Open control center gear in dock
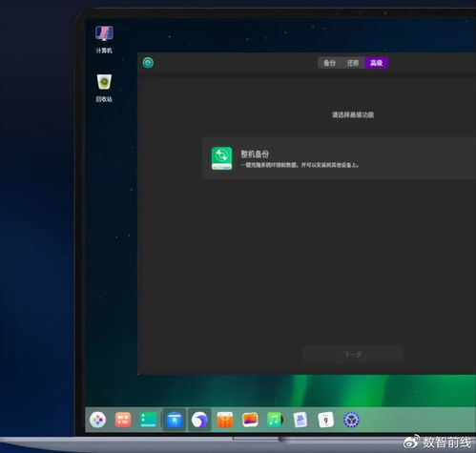The height and width of the screenshot is (453, 476). (351, 420)
